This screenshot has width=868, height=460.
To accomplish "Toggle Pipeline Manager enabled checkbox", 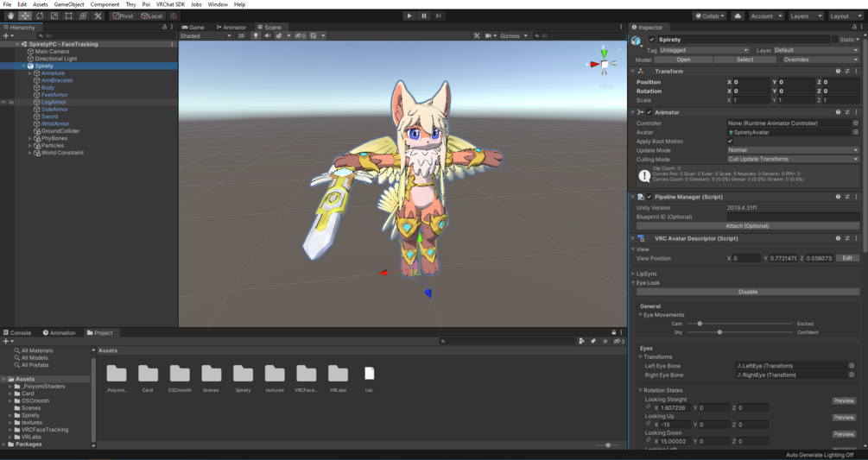I will click(x=649, y=197).
